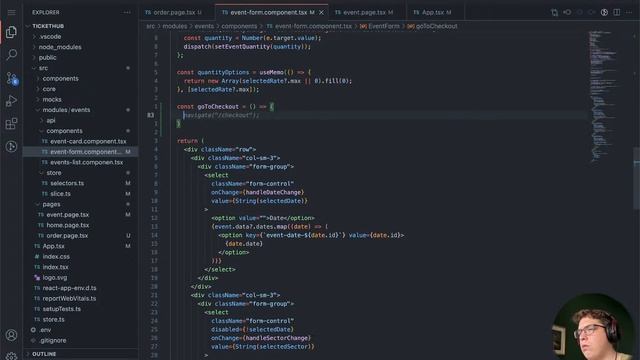
Task: Open the Source Control view
Action: (11, 78)
